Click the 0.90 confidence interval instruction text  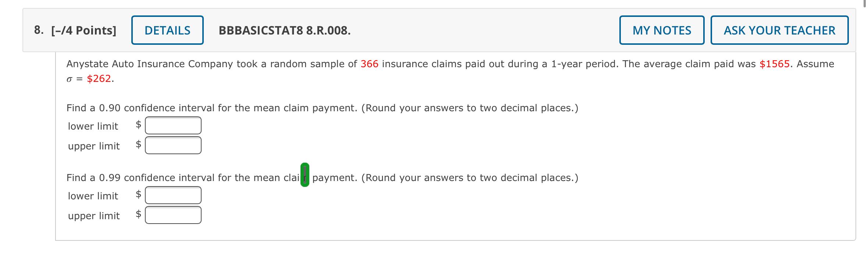click(x=322, y=108)
